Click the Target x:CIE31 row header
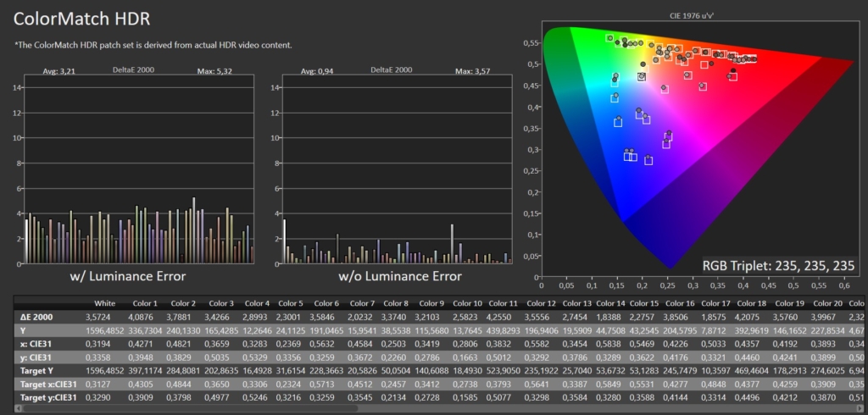Viewport: 868px width, 415px height. pos(47,384)
